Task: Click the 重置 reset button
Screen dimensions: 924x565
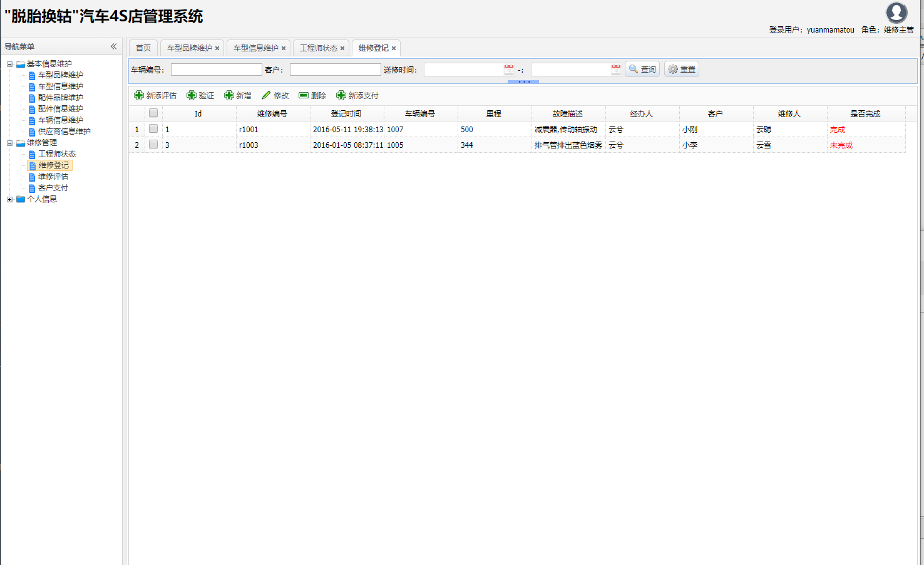Action: click(x=682, y=70)
